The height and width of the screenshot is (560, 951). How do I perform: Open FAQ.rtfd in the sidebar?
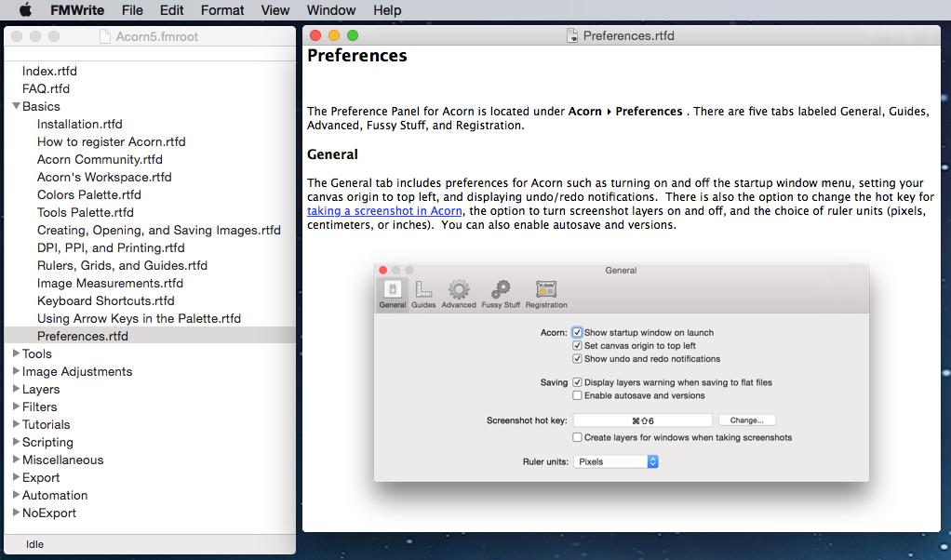[x=47, y=88]
